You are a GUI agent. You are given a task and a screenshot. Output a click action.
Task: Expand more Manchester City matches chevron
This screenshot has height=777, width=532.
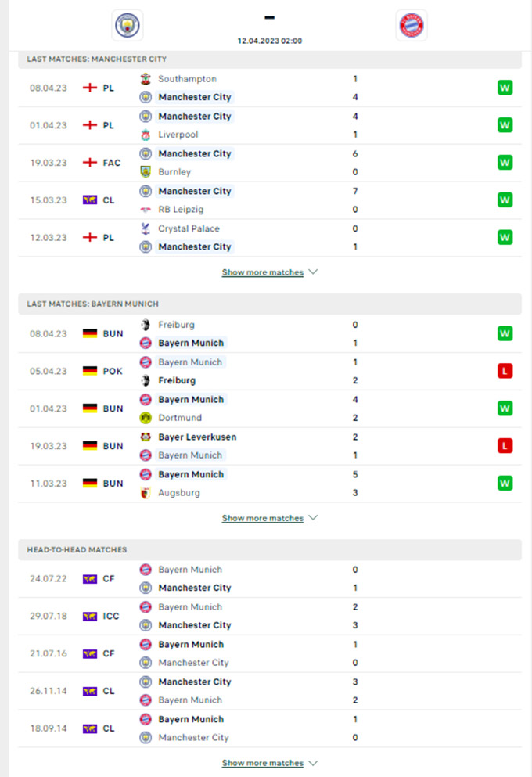[x=313, y=272]
